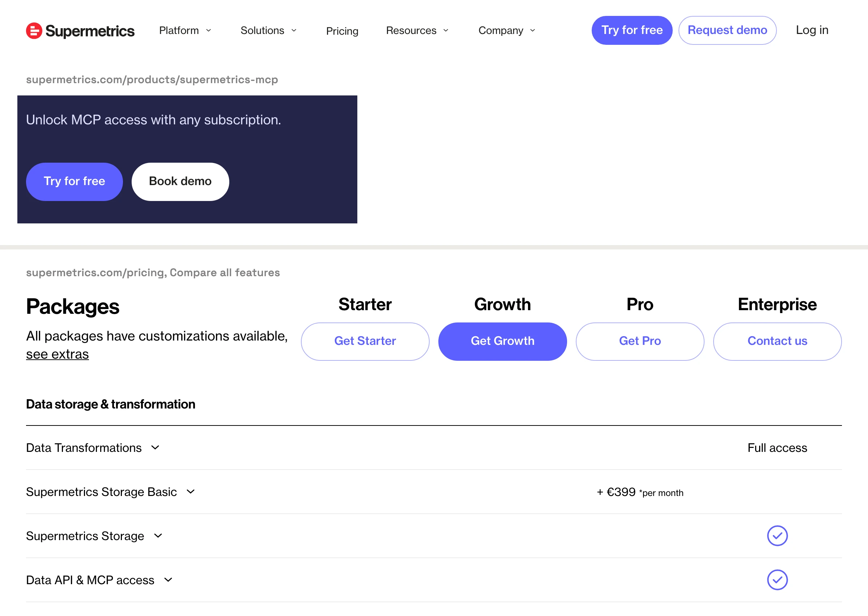Expand the Data API & MCP access row
Viewport: 868px width, 616px height.
pos(99,580)
